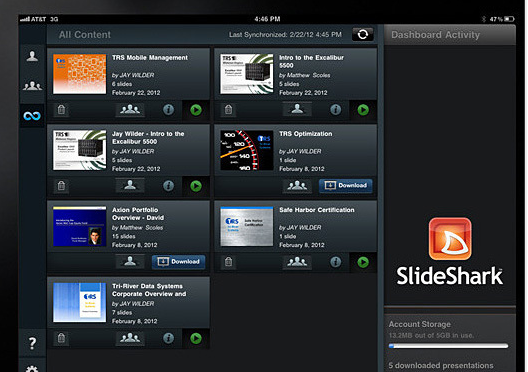Screen dimensions: 528x372
Task: Open the help question mark icon
Action: pos(32,343)
